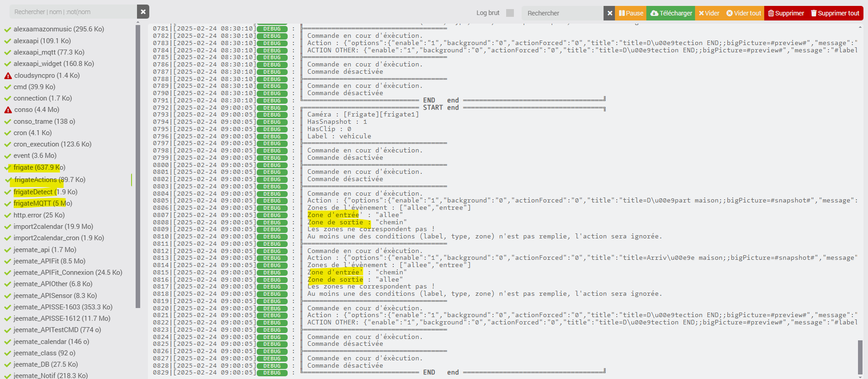Click the log content vertical scrollbar thumb
868x379 pixels.
(860, 357)
